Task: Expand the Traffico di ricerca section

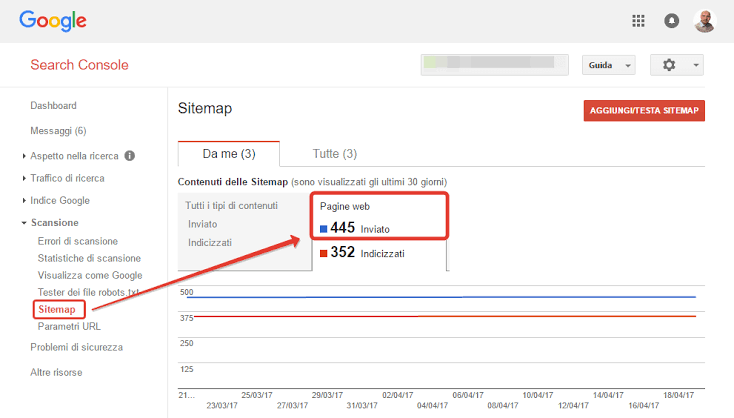Action: 67,178
